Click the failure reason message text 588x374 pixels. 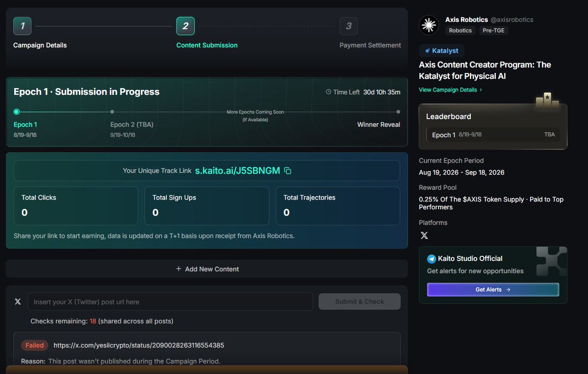pos(134,361)
